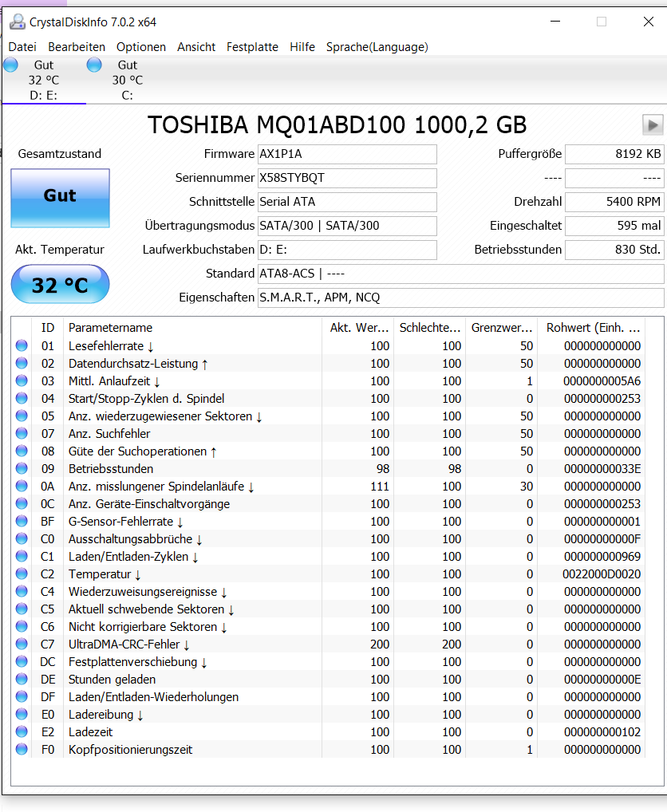This screenshot has height=812, width=667.
Task: Click the Übertragungsmodus field SATA/300
Action: 348,226
